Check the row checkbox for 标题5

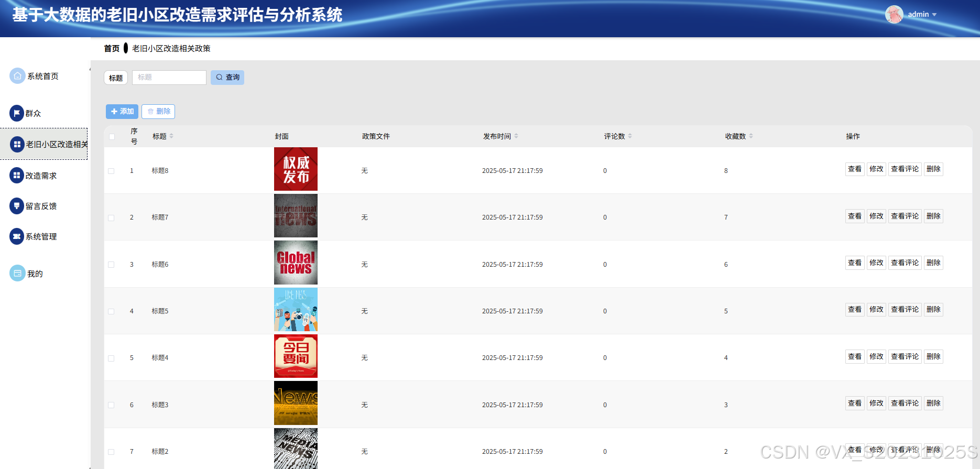[x=111, y=311]
